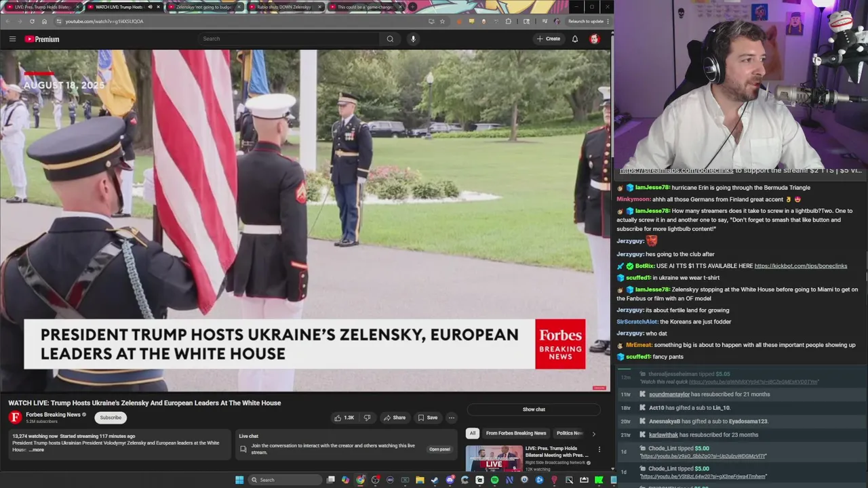Open the YouTube account avatar menu

click(595, 39)
